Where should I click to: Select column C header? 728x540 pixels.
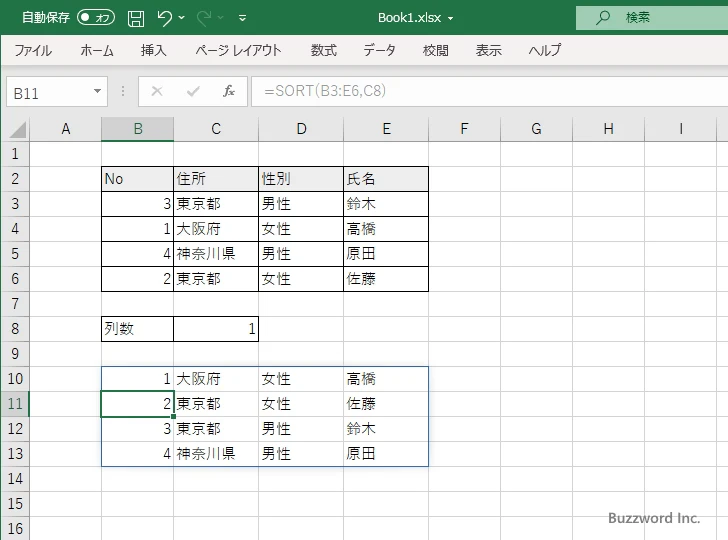coord(216,129)
